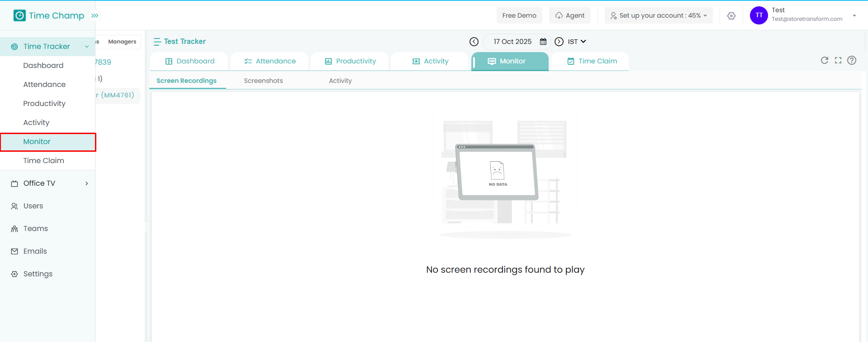Click the Office TV icon
Viewport: 868px width, 342px height.
click(14, 183)
